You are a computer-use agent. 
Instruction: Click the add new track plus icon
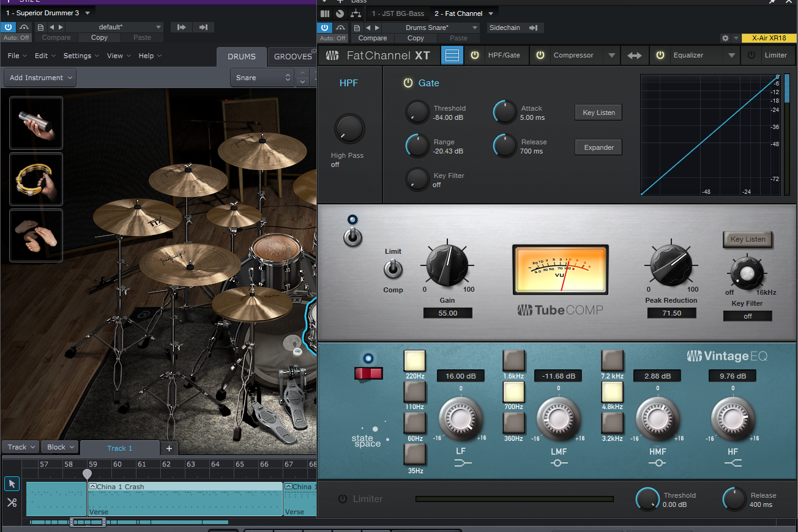click(170, 448)
